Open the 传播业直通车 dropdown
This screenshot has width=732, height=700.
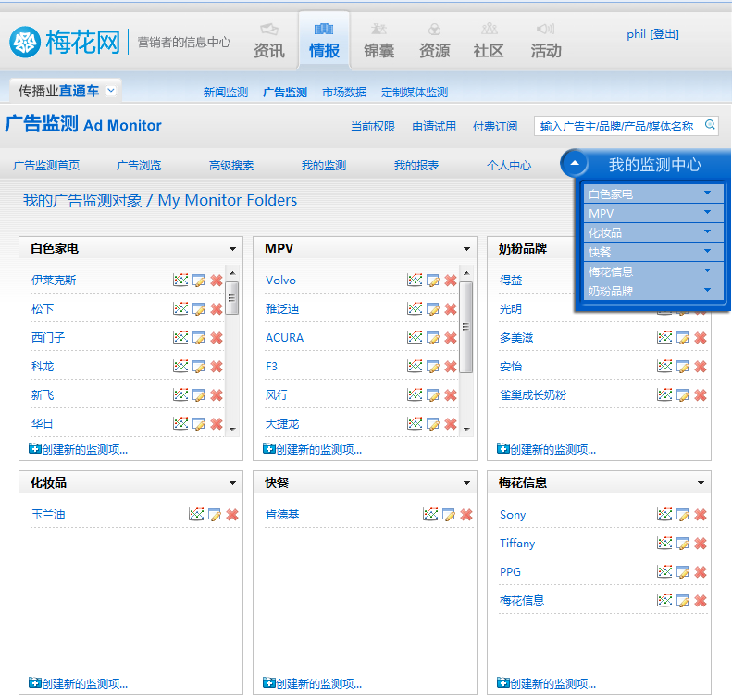(x=111, y=90)
